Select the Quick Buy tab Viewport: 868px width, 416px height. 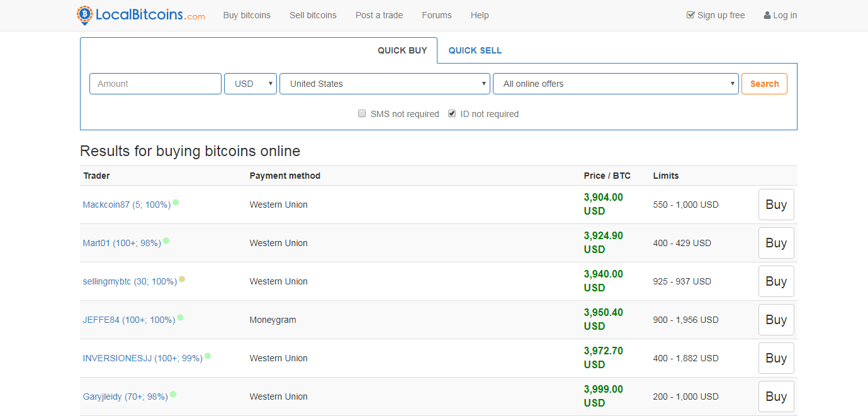[402, 50]
